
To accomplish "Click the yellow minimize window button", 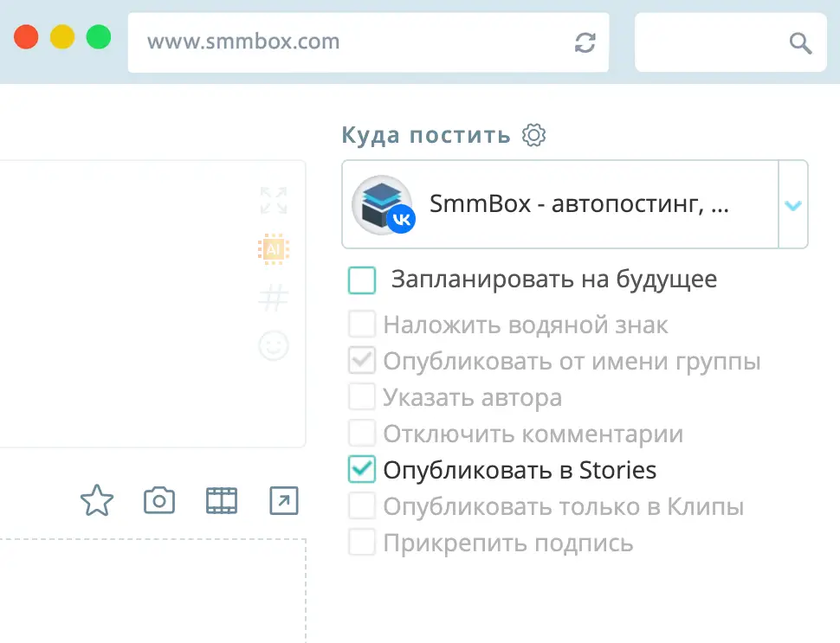I will [62, 37].
